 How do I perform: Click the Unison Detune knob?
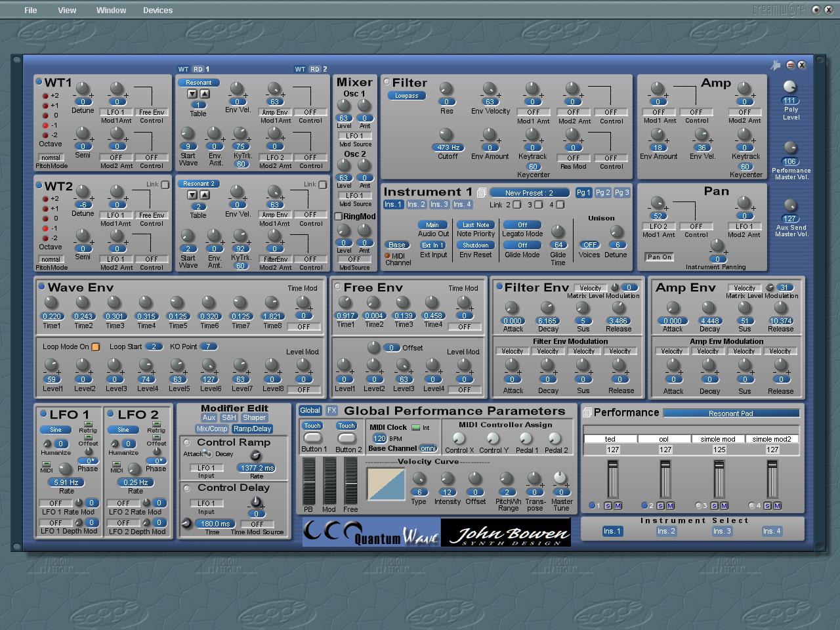[x=616, y=231]
